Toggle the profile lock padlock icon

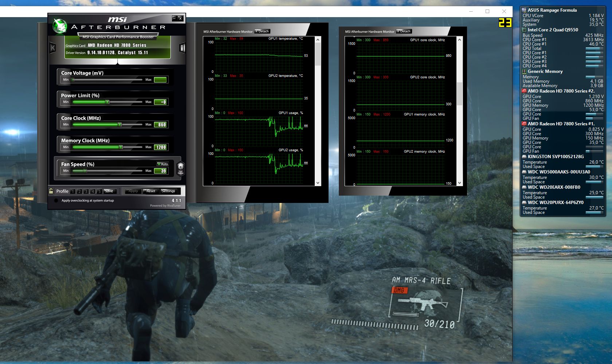pos(51,191)
